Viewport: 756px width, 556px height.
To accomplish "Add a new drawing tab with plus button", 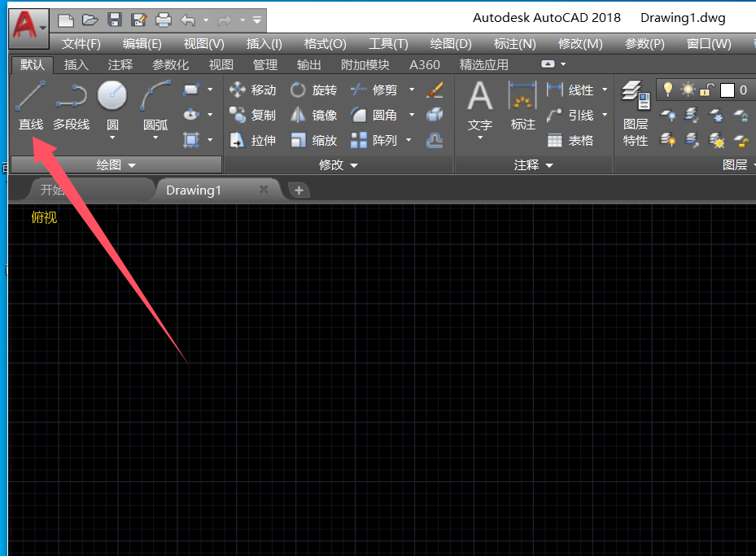I will pyautogui.click(x=299, y=190).
